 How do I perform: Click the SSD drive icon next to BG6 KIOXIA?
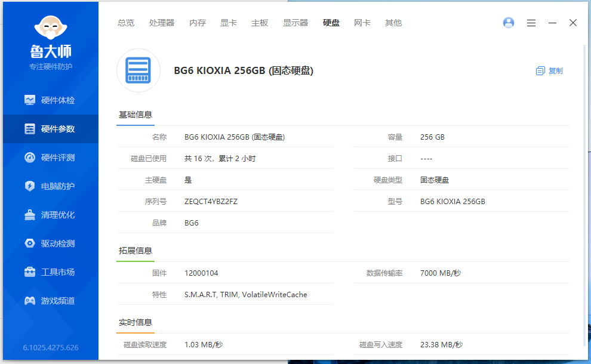(x=138, y=70)
